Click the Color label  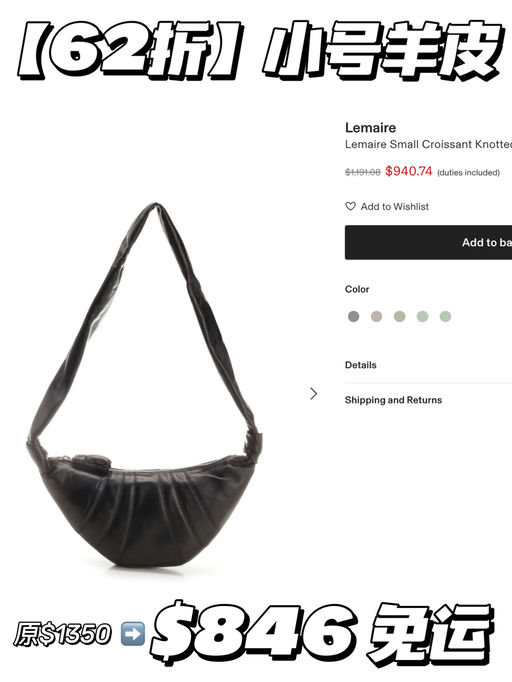click(357, 289)
